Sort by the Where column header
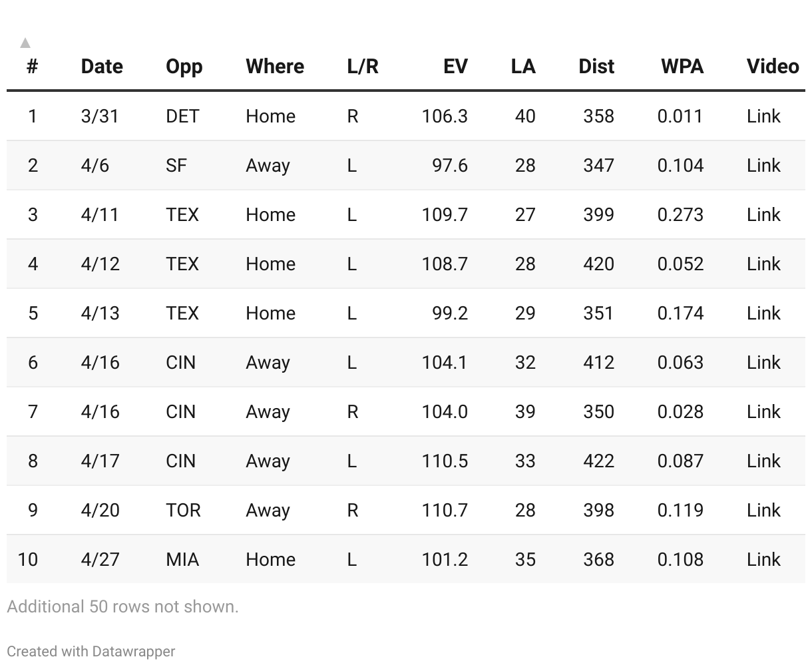This screenshot has width=812, height=667. [x=275, y=67]
